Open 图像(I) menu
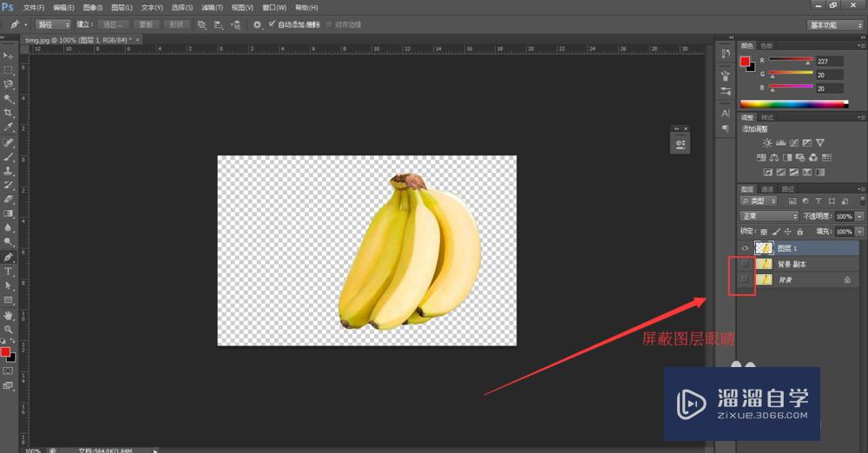868x453 pixels. (x=93, y=7)
